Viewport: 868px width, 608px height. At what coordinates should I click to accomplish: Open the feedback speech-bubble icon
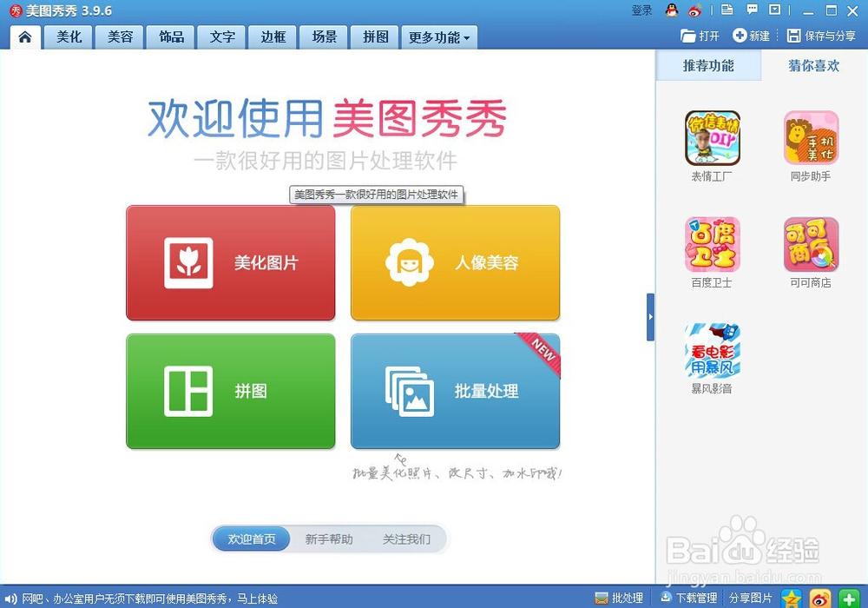coord(752,10)
